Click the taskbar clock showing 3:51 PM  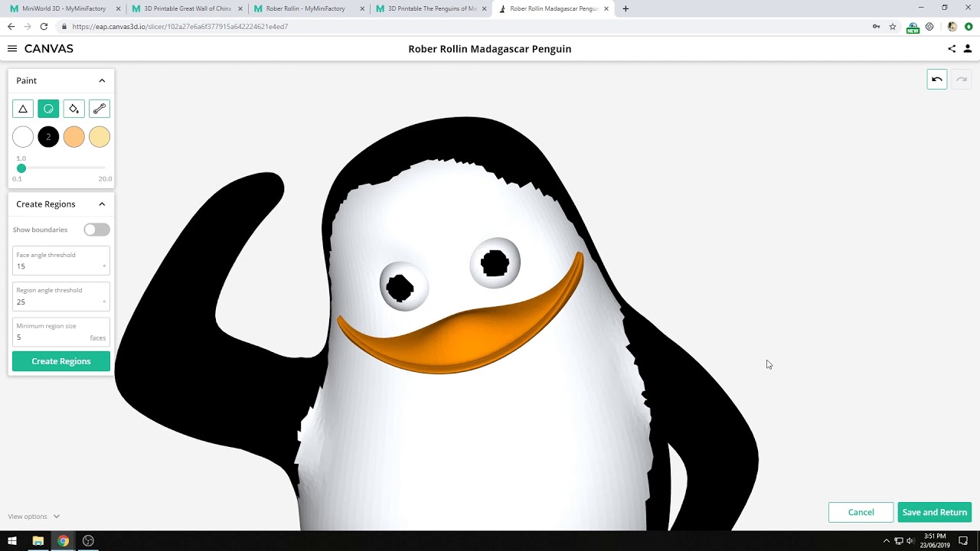pyautogui.click(x=935, y=541)
